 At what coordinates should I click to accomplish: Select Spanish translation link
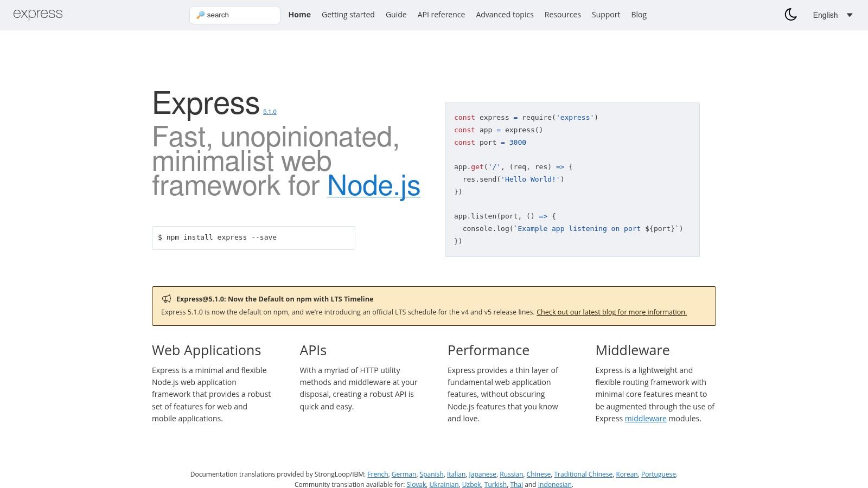(x=431, y=474)
